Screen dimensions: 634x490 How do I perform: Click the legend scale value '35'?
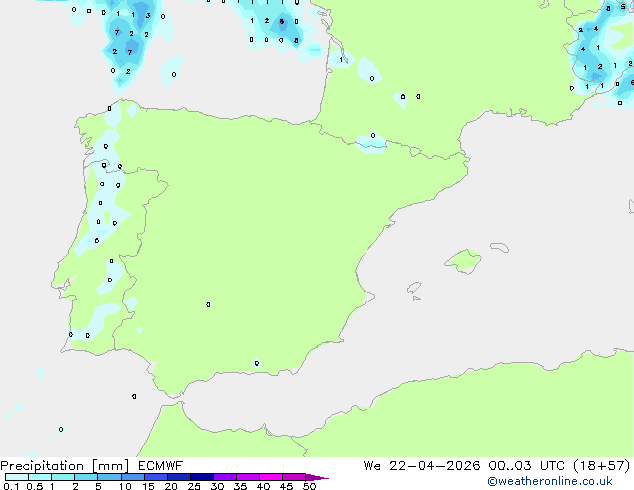(x=240, y=486)
